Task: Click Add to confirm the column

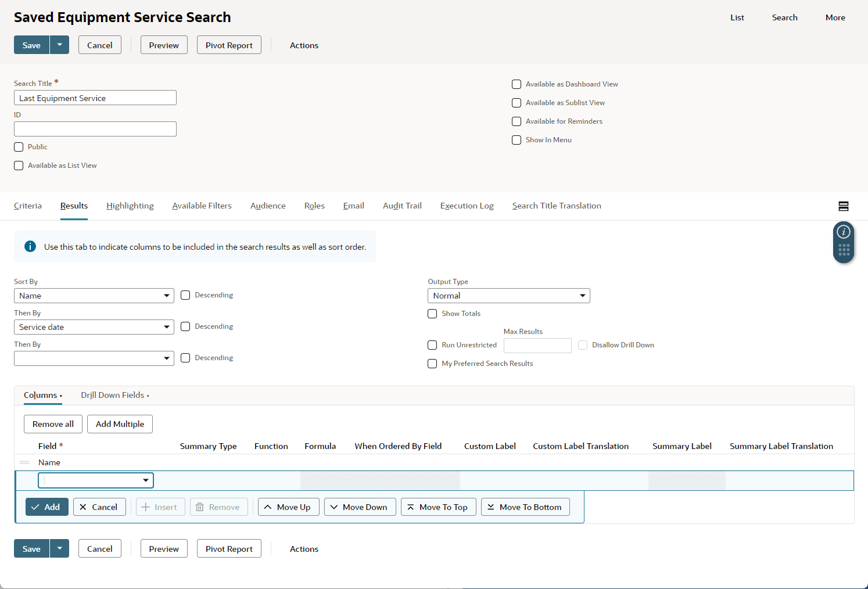Action: point(46,507)
